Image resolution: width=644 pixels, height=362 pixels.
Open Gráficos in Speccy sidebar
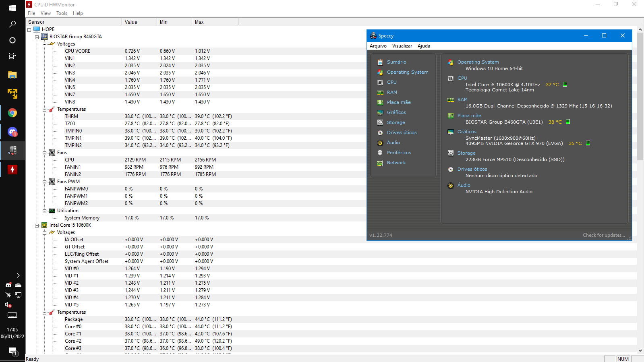(396, 112)
